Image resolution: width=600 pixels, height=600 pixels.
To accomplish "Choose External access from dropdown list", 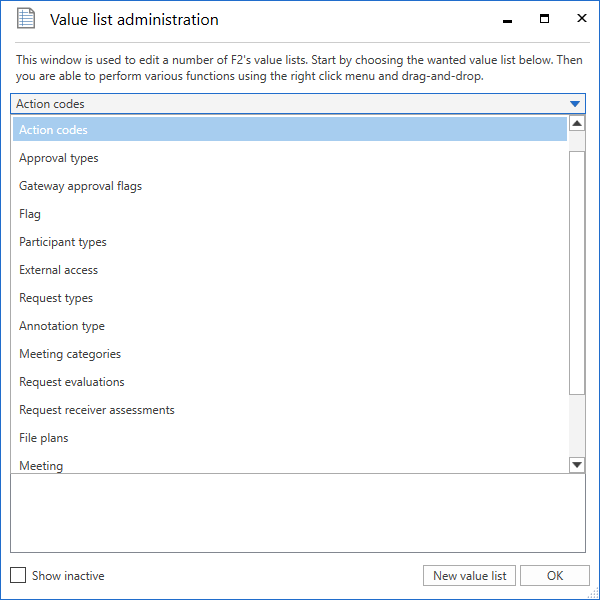I will pos(59,270).
